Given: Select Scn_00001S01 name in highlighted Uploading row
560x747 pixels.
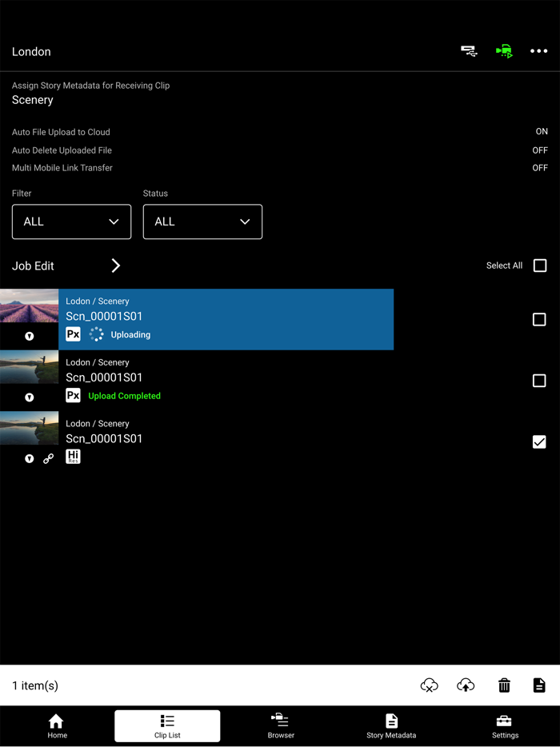Looking at the screenshot, I should [x=104, y=317].
